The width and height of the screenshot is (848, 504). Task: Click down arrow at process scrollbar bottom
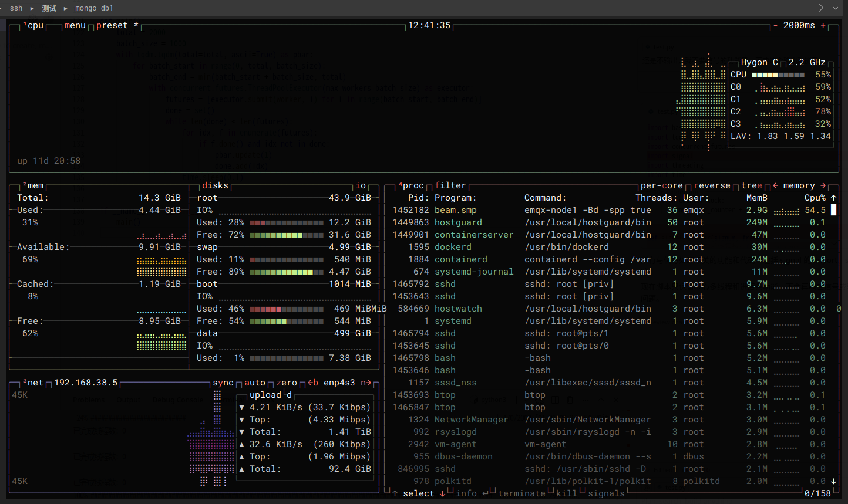pos(833,481)
